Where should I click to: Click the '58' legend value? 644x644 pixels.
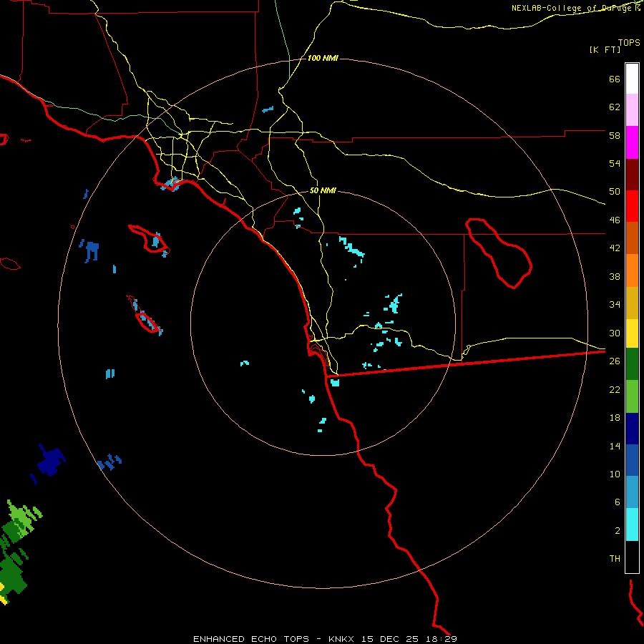615,135
